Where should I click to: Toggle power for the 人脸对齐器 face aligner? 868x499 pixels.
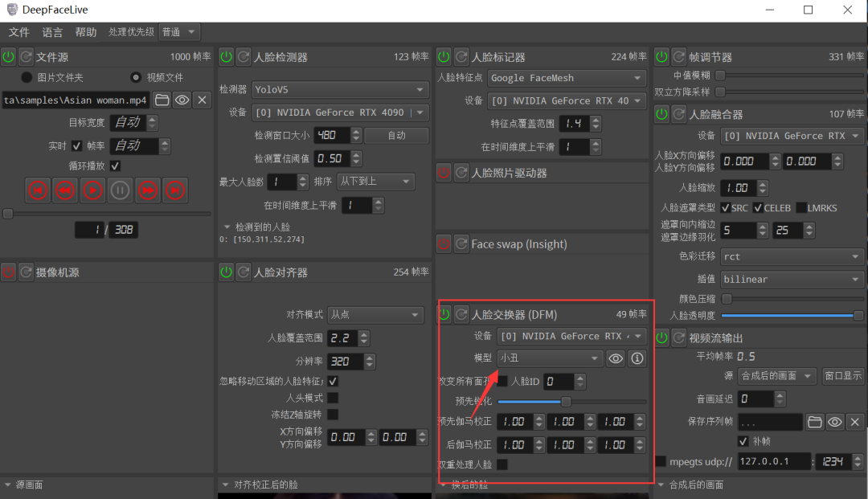point(227,272)
